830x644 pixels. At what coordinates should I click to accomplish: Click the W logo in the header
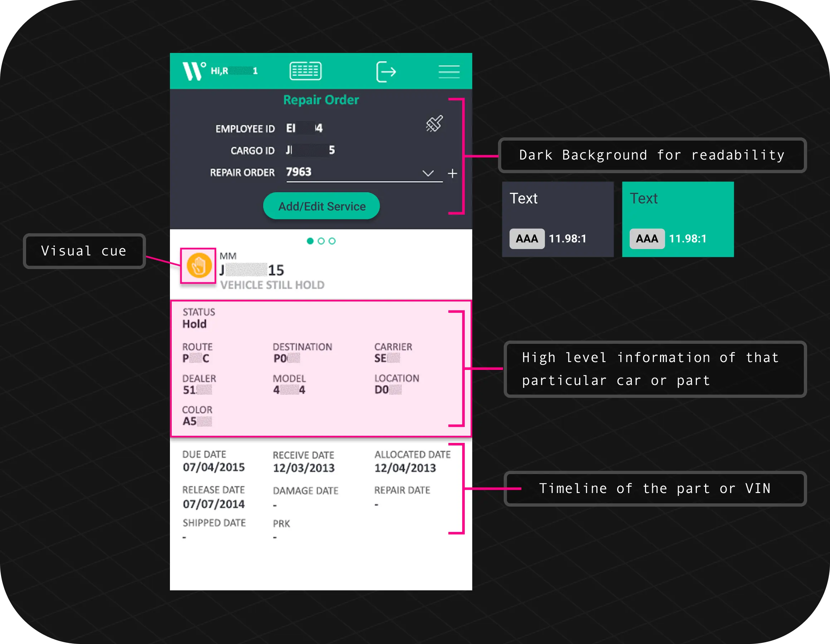(x=194, y=71)
